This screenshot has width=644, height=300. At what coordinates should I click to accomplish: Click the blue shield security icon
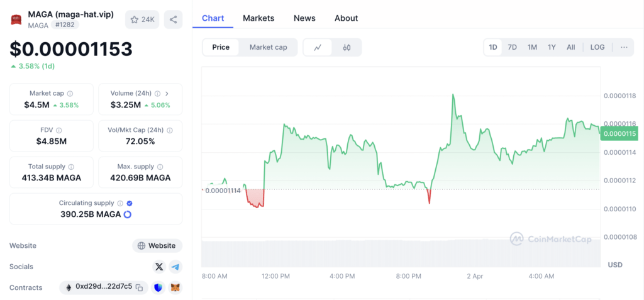click(x=158, y=287)
